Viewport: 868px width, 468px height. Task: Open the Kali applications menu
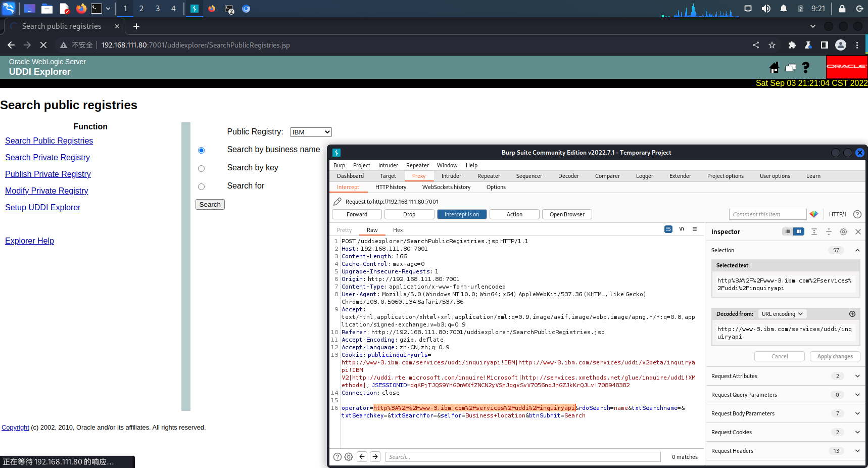[x=9, y=8]
